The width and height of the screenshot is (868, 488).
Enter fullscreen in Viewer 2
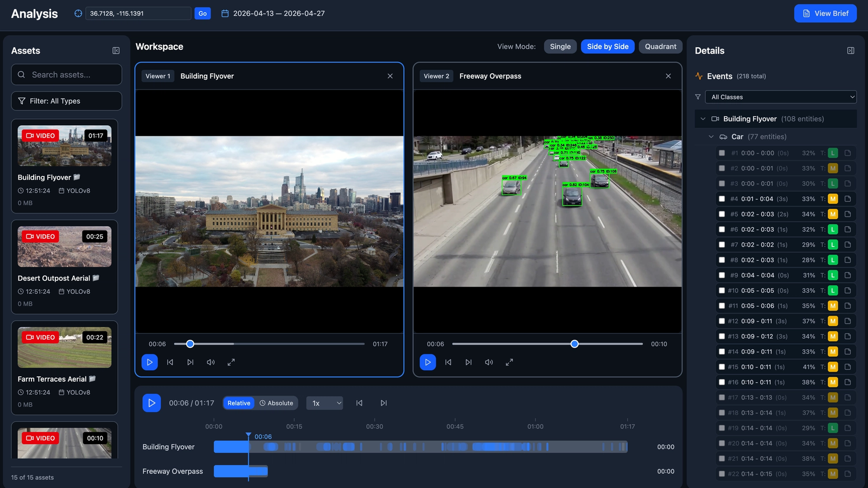coord(509,362)
